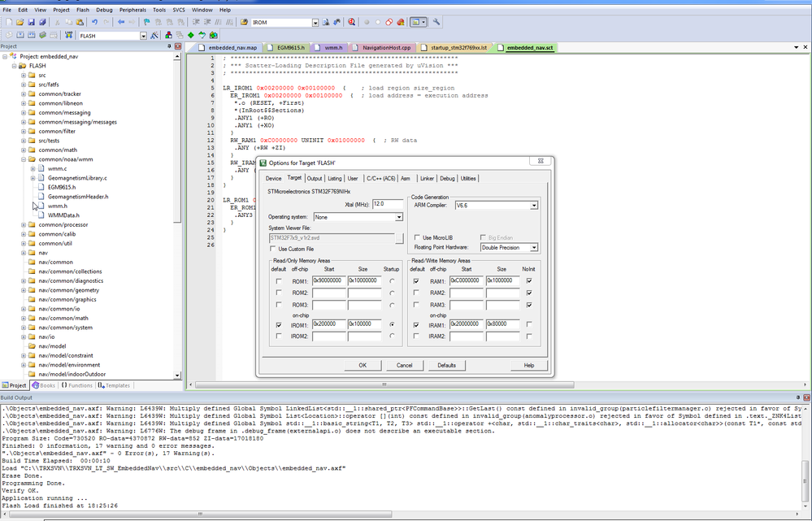
Task: Paste from clipboard toolbar icon
Action: 80,22
